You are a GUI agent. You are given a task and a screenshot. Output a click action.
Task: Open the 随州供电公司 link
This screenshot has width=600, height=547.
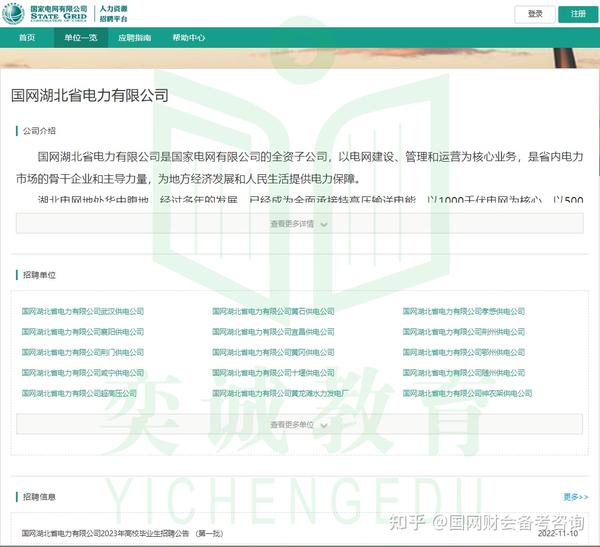click(x=463, y=372)
